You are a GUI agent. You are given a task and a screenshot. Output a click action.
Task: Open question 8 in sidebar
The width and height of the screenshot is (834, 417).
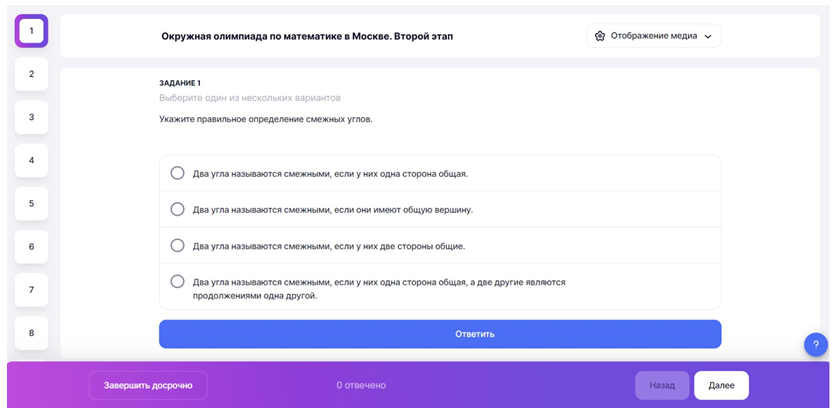pyautogui.click(x=31, y=332)
